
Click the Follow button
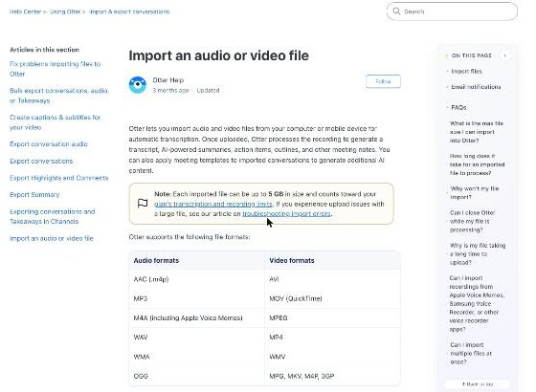pyautogui.click(x=383, y=81)
